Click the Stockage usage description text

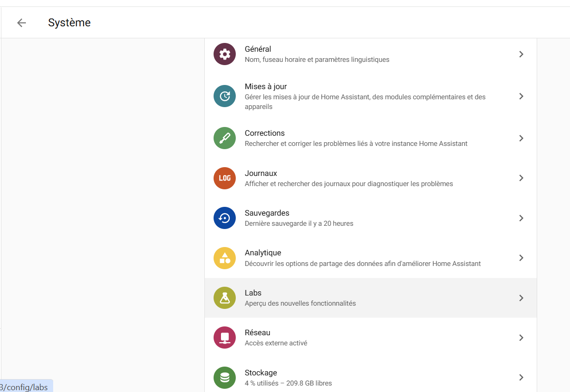[x=288, y=383]
